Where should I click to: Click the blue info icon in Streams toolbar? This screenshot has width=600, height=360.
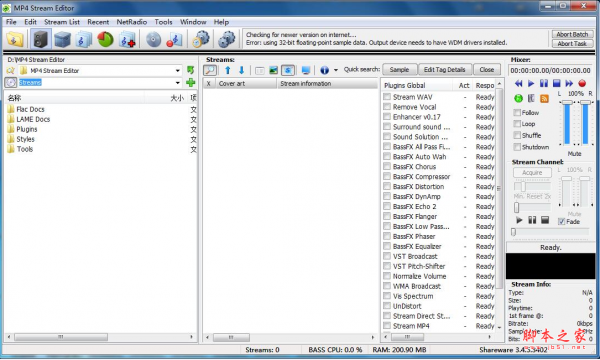(x=324, y=70)
